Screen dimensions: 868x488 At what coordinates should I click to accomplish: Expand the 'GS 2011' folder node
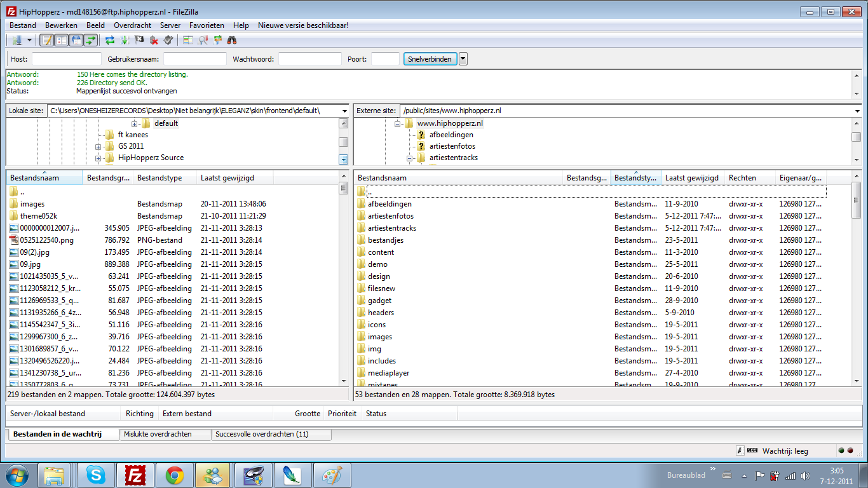[98, 146]
